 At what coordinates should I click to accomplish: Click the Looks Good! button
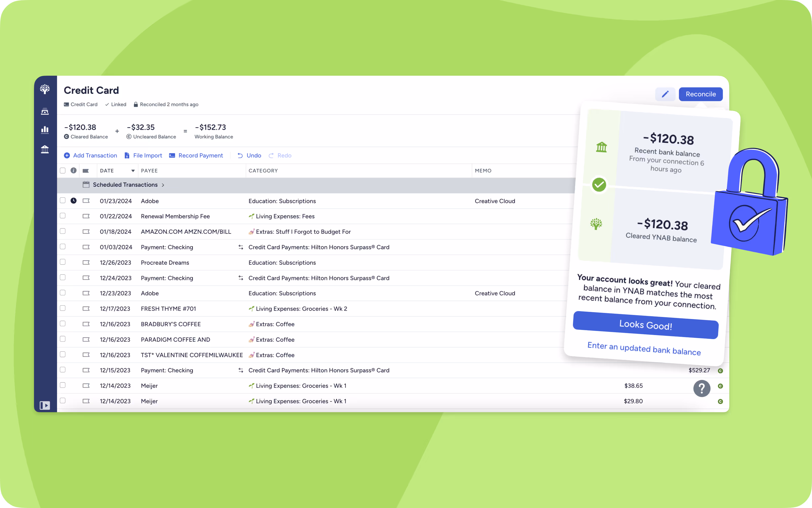[646, 325]
